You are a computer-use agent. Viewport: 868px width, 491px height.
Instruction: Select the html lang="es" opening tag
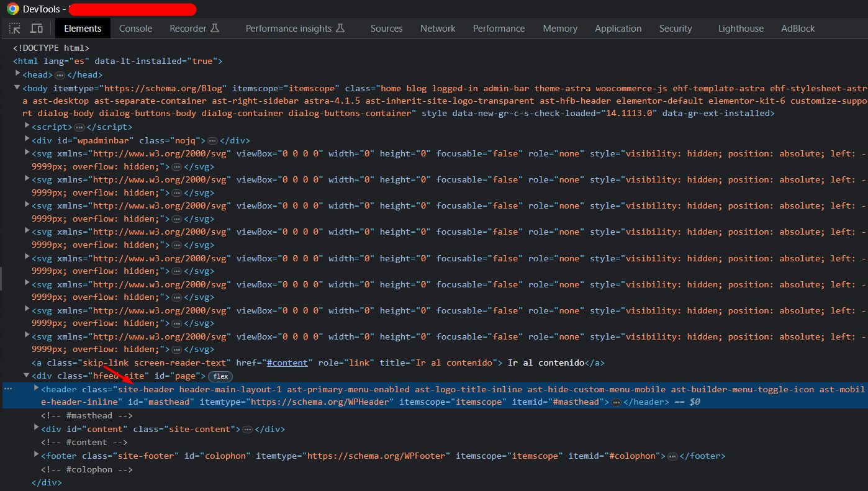click(117, 61)
